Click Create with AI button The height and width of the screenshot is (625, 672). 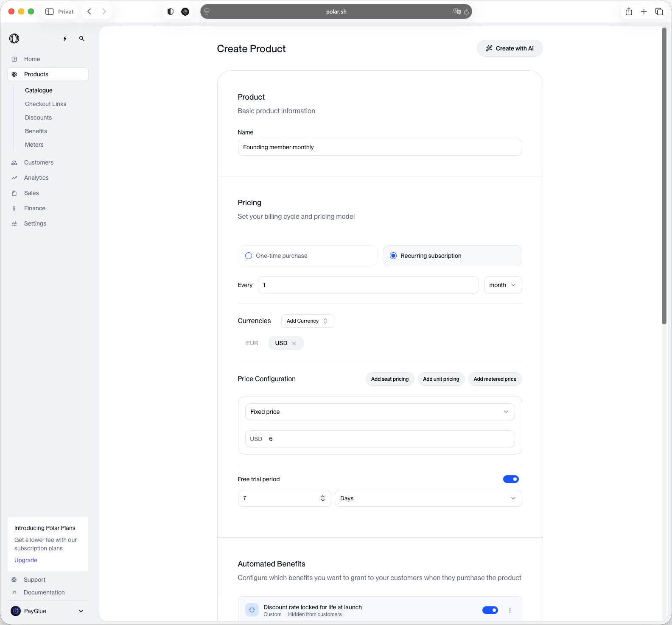pyautogui.click(x=510, y=48)
